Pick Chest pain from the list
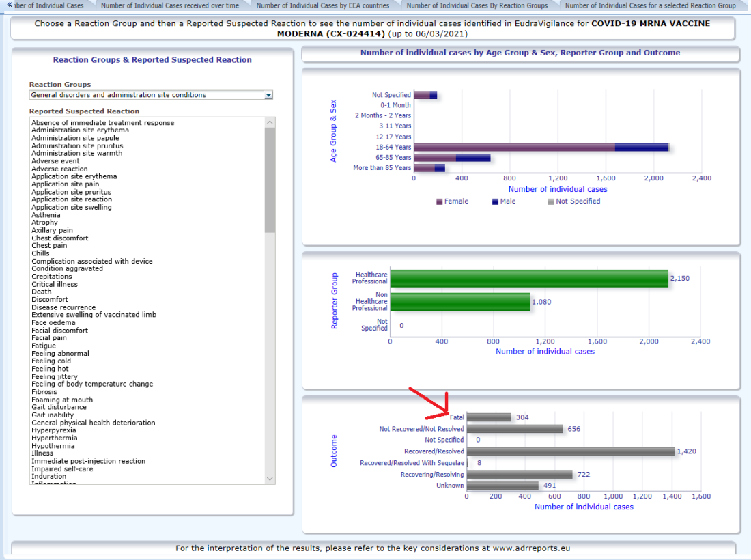Viewport: 751px width, 560px height. click(x=49, y=246)
